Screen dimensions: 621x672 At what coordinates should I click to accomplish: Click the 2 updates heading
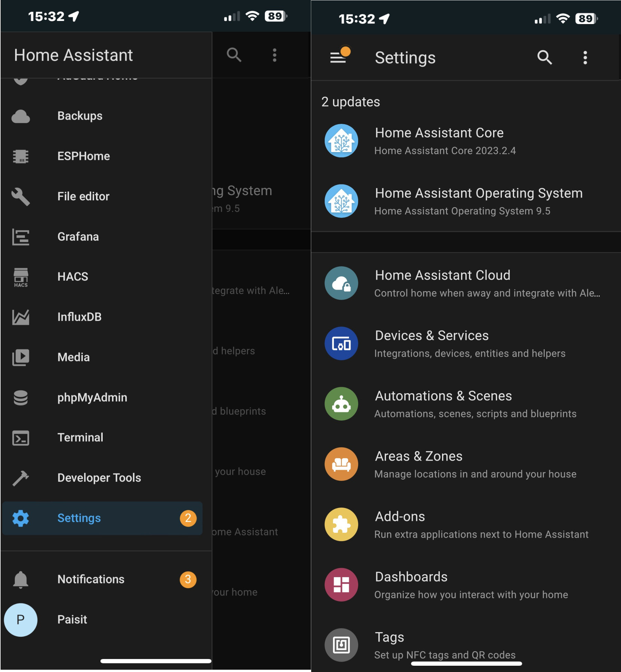coord(351,102)
